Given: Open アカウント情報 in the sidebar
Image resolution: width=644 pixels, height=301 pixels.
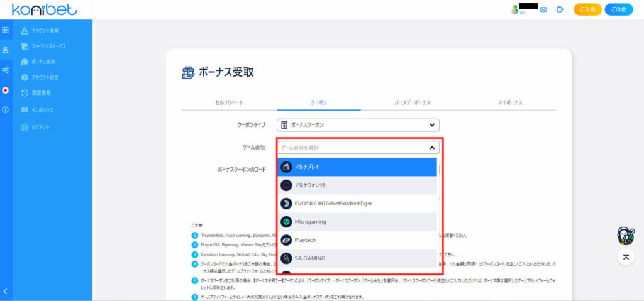Looking at the screenshot, I should tap(40, 31).
